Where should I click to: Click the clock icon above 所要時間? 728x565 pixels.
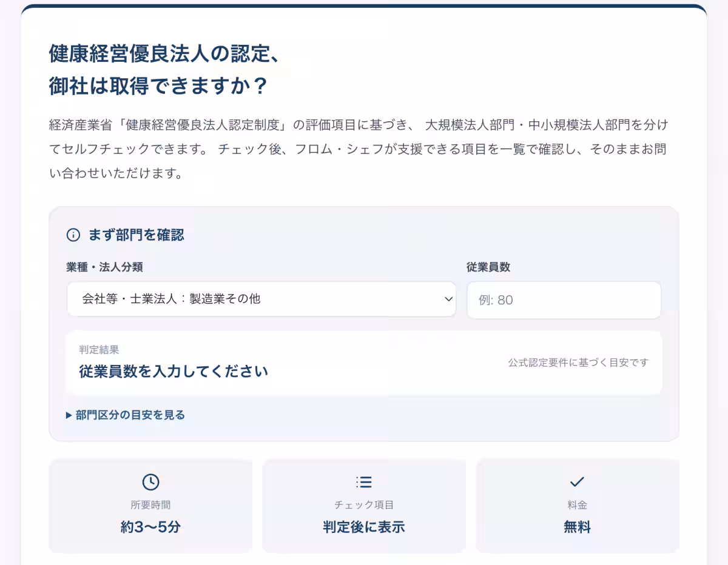click(x=150, y=482)
